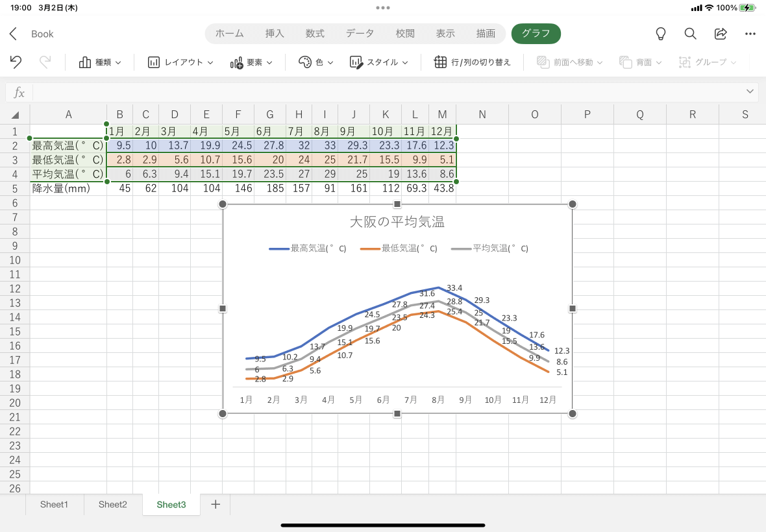Screen dimensions: 766x532
Task: Click legend entry 最低気温(°C) in chart
Action: click(399, 248)
